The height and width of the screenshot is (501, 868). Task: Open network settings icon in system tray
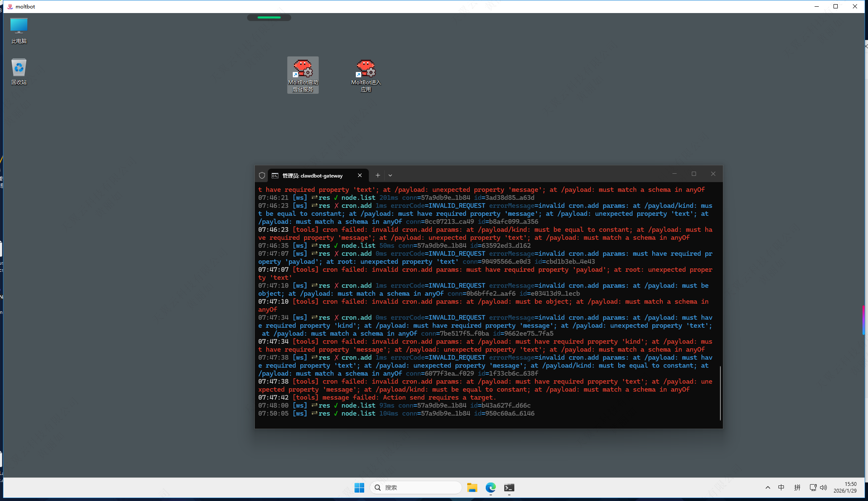[813, 488]
